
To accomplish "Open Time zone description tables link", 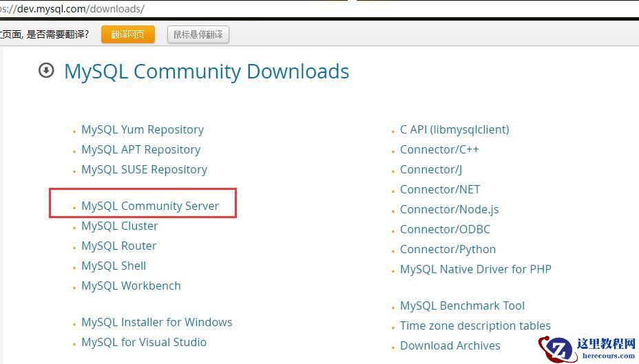I will tap(475, 325).
